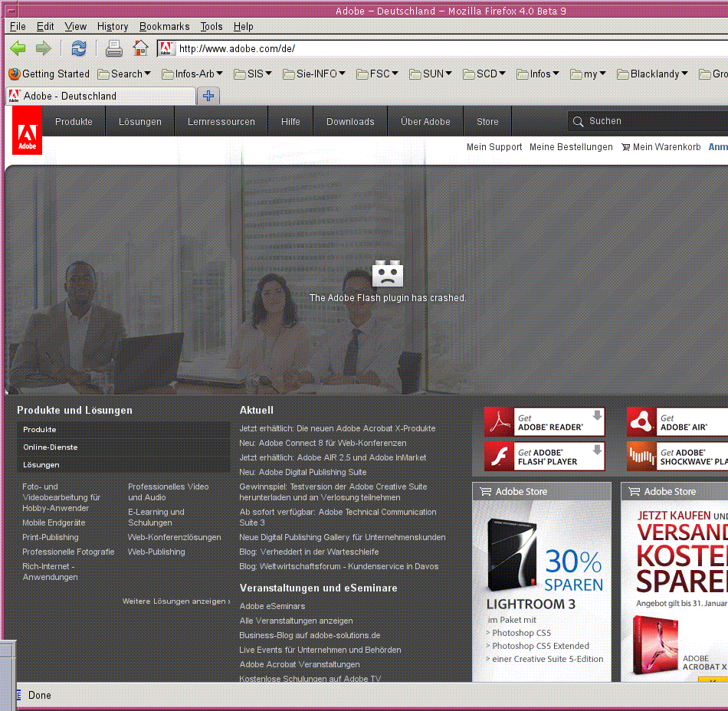Screen dimensions: 728x711
Task: Open the Infos-Arb bookmarks folder
Action: coord(192,74)
